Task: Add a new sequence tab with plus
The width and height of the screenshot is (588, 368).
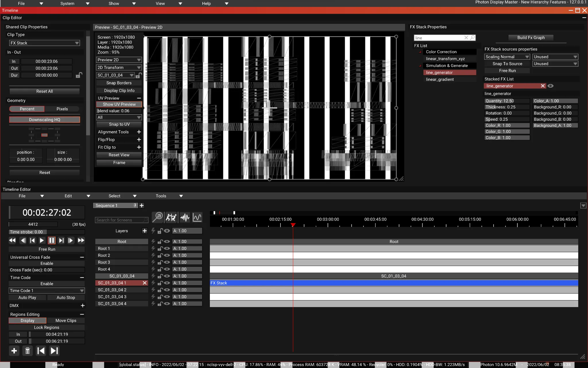Action: 142,206
